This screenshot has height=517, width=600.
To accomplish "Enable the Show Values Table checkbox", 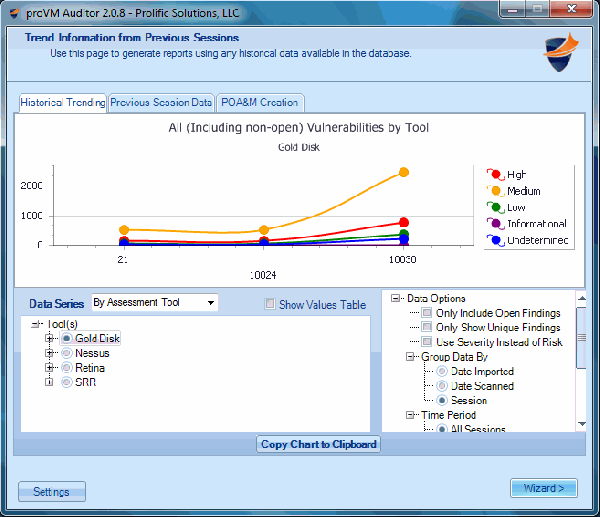I will 270,304.
